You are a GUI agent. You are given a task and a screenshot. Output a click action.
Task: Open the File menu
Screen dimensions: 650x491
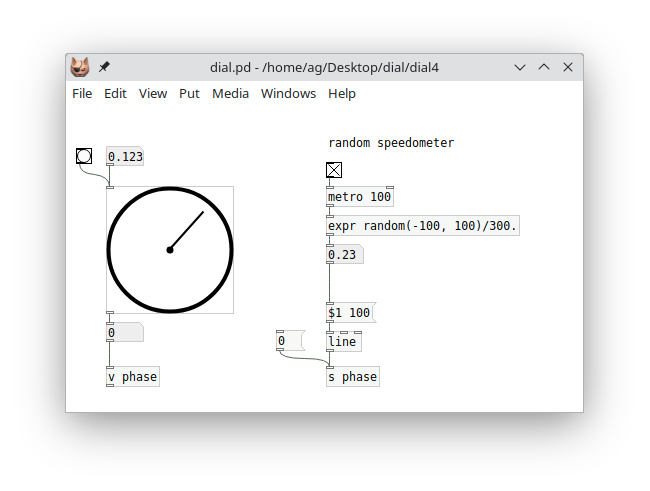tap(82, 93)
